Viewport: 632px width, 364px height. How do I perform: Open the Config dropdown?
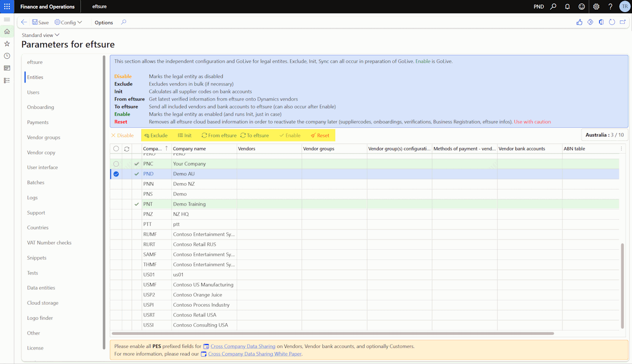point(68,22)
